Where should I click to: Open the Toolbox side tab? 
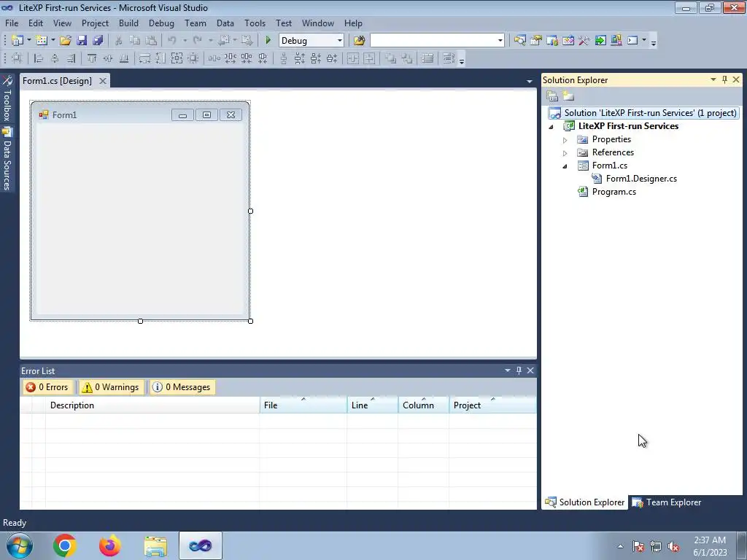[x=7, y=99]
